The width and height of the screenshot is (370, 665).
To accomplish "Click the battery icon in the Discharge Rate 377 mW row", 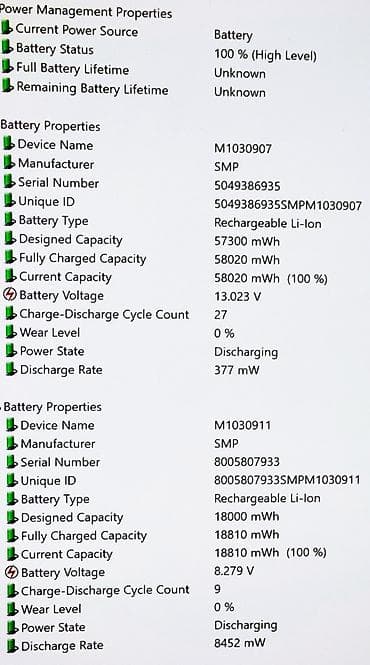I will coord(11,369).
